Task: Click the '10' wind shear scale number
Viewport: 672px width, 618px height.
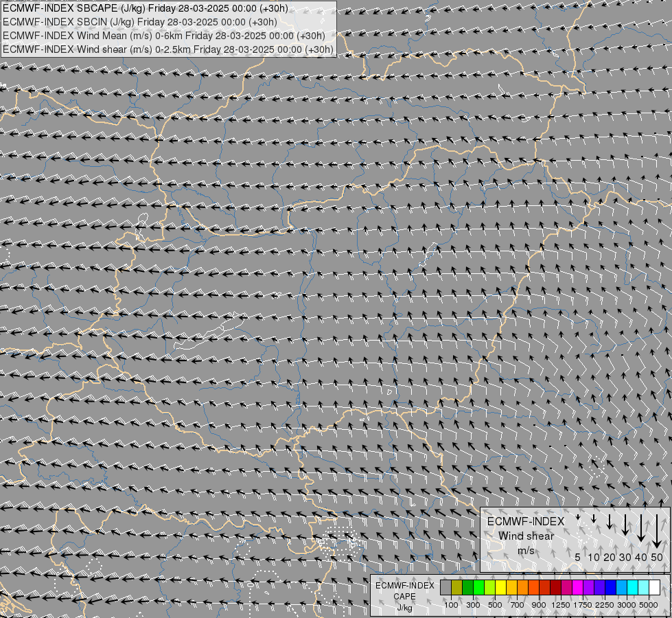Action: pos(594,557)
